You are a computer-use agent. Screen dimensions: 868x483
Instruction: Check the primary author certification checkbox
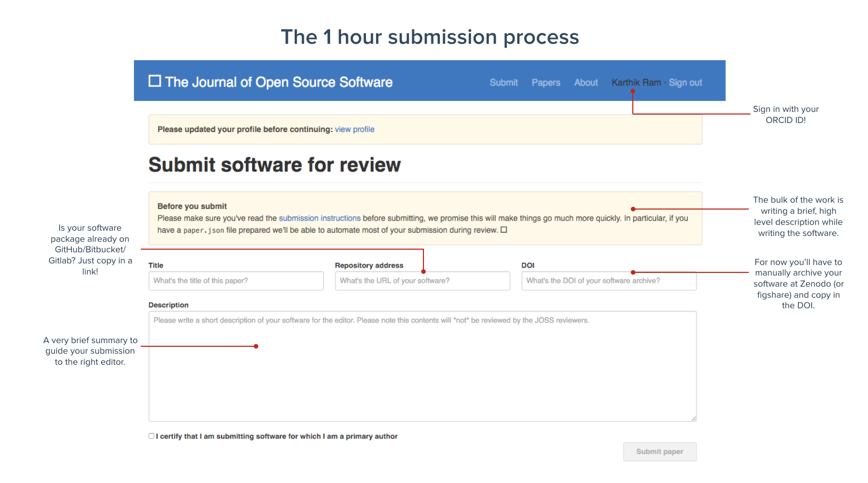(151, 436)
